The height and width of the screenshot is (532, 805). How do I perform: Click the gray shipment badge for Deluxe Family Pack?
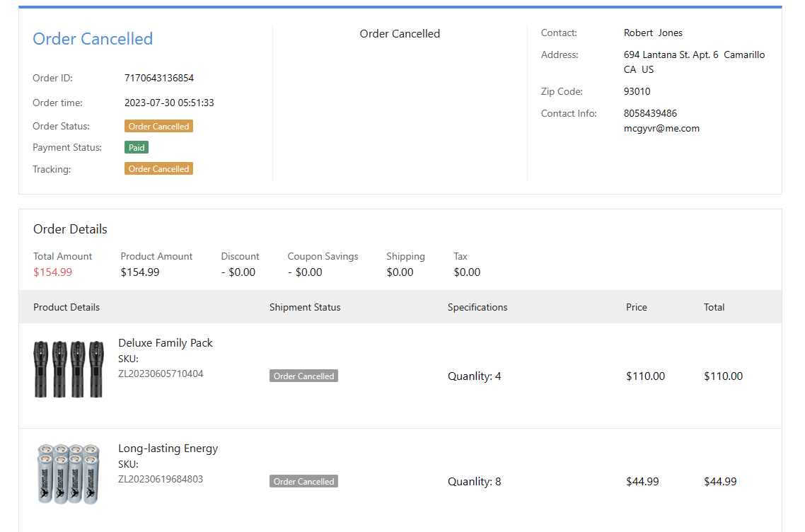pyautogui.click(x=303, y=376)
